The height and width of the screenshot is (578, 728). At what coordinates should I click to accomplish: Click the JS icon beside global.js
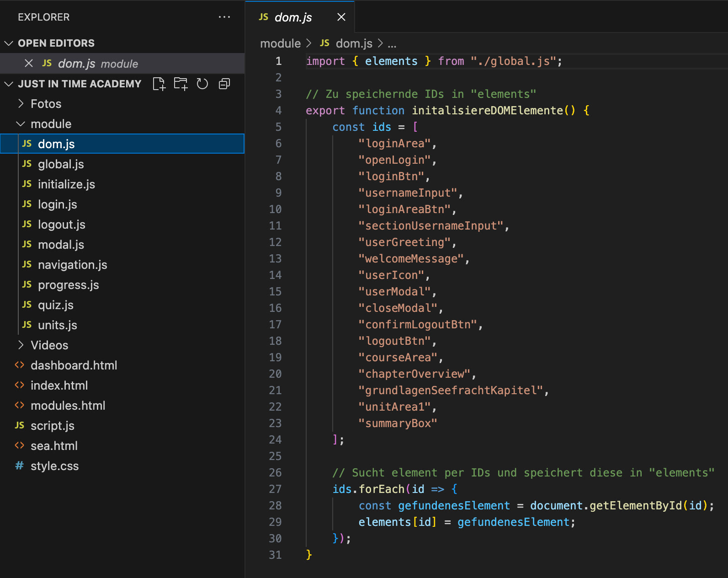click(27, 164)
